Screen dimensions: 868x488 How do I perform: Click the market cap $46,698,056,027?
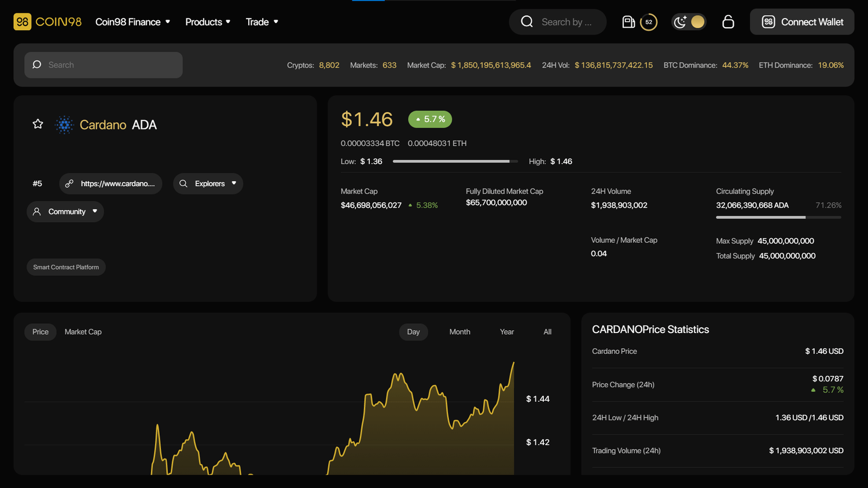tap(371, 205)
